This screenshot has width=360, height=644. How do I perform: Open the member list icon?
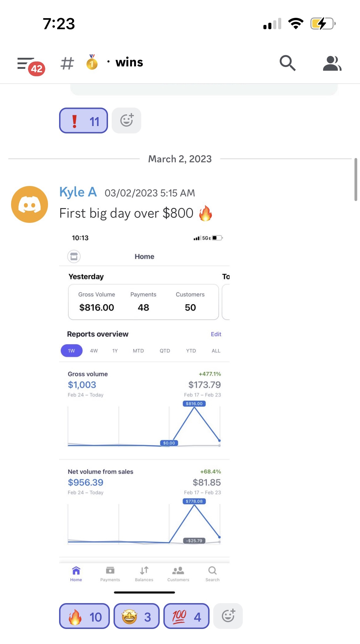[332, 63]
